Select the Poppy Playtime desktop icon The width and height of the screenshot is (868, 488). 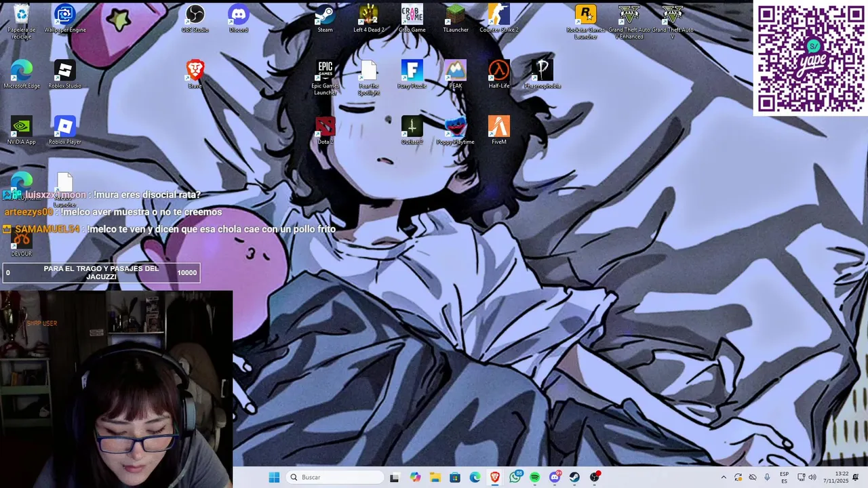pyautogui.click(x=456, y=130)
